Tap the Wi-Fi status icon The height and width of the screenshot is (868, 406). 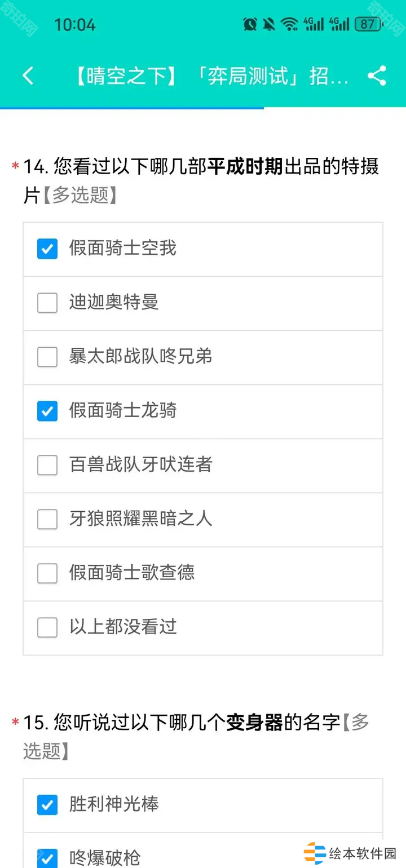[289, 24]
